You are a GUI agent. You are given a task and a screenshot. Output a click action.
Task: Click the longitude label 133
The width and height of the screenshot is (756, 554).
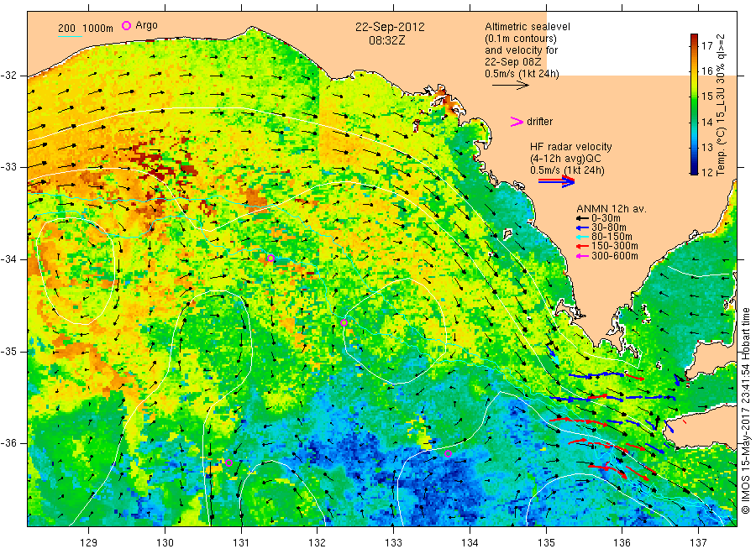[x=393, y=543]
